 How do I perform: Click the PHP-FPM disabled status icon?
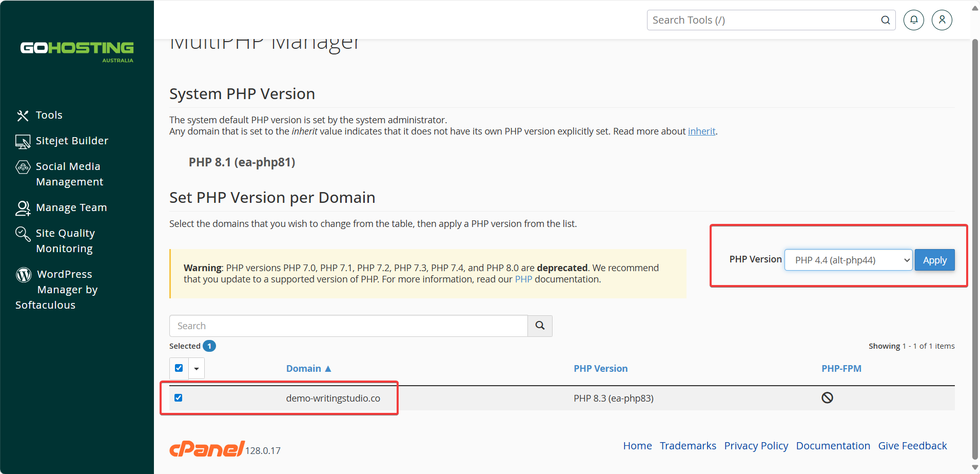coord(827,397)
